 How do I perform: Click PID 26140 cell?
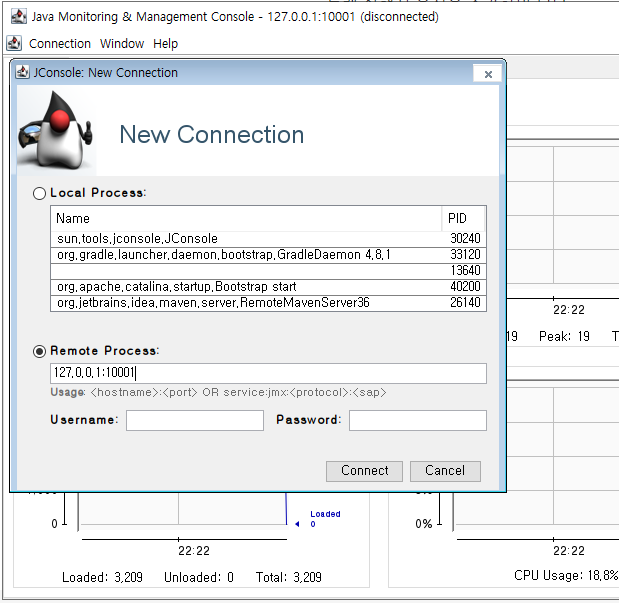pos(465,303)
